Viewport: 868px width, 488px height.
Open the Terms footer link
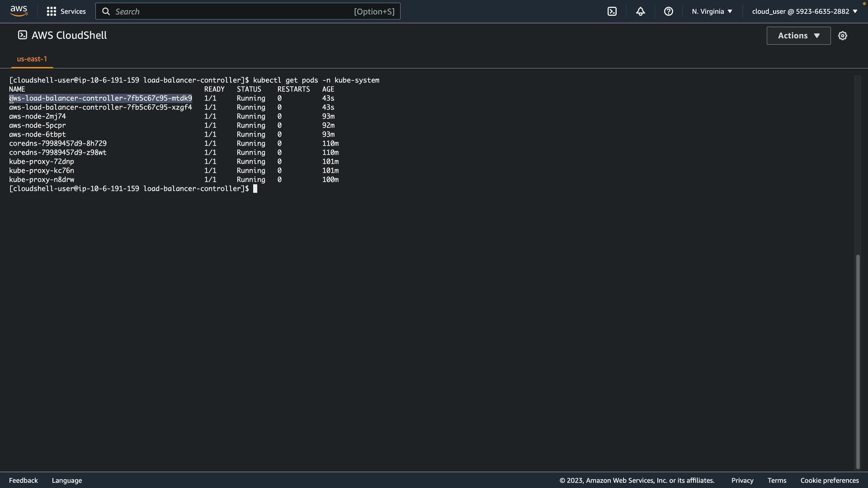[x=776, y=480]
